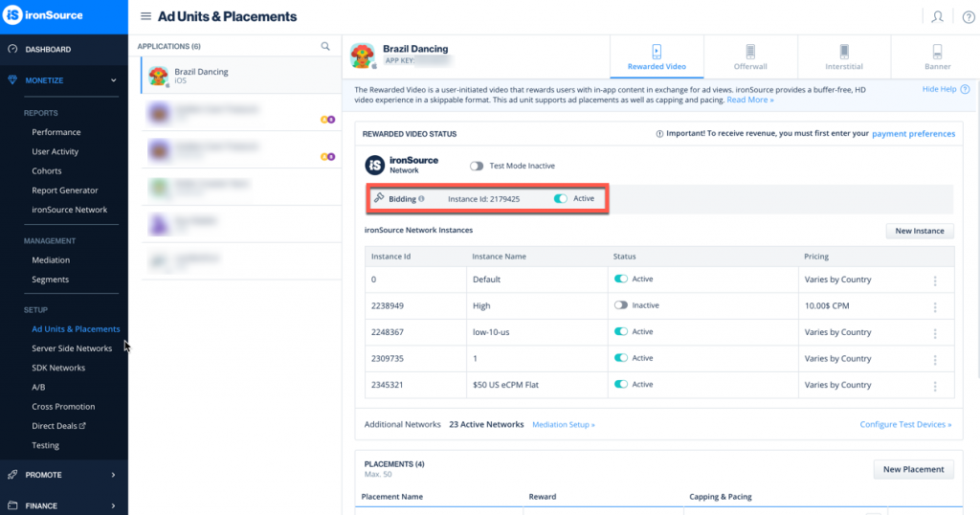Click the Bidding info icon
980x515 pixels.
[421, 199]
